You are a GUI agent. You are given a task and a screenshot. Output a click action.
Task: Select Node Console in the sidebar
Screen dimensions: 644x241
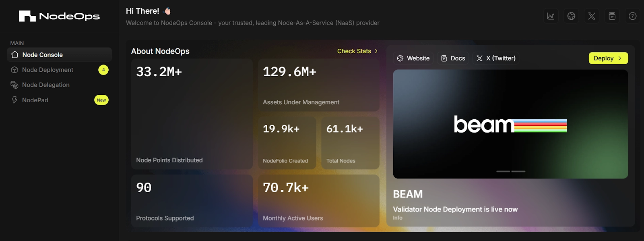[59, 55]
